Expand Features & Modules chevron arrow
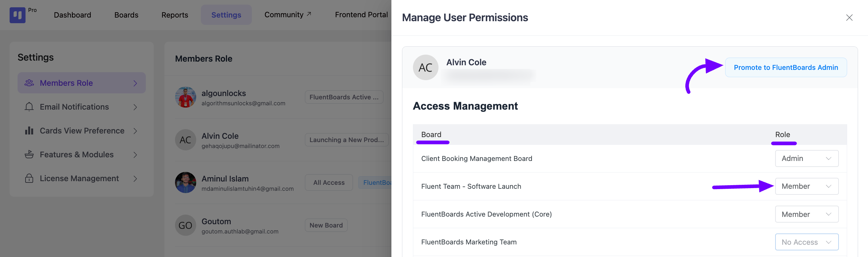Image resolution: width=868 pixels, height=257 pixels. [x=135, y=155]
